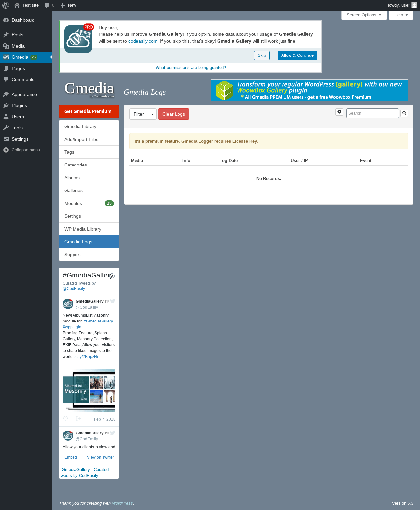Open Users in the admin sidebar
The height and width of the screenshot is (510, 420).
tap(26, 117)
